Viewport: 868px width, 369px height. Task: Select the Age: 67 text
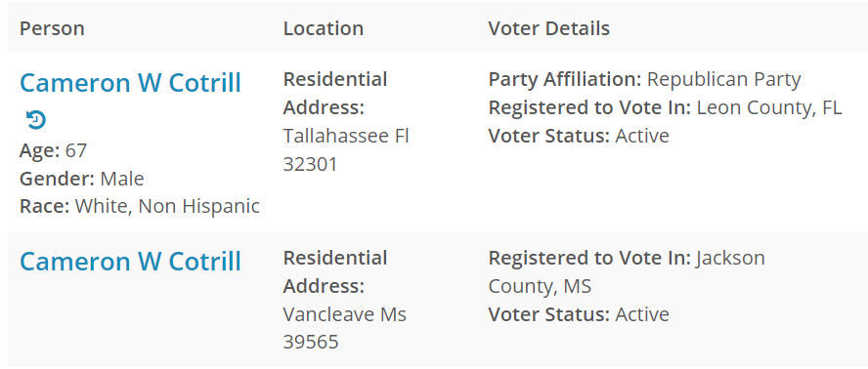click(53, 150)
